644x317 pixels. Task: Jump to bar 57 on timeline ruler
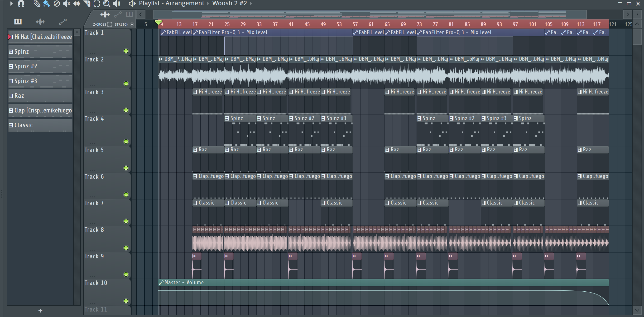(355, 24)
